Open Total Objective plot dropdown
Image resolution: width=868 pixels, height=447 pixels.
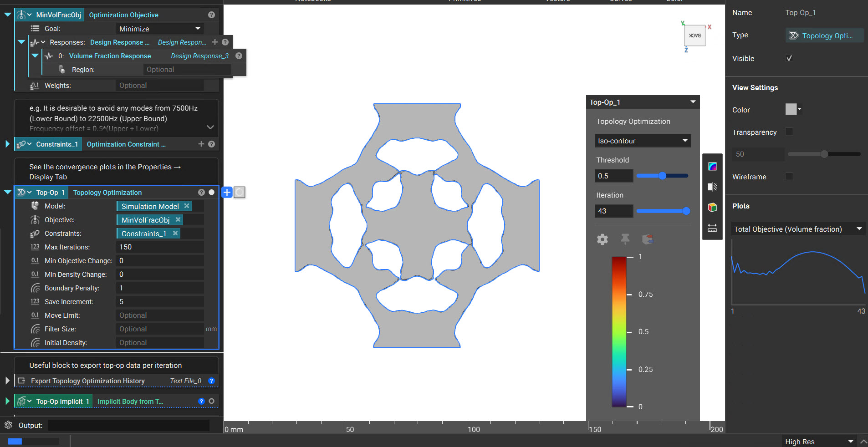(x=798, y=229)
